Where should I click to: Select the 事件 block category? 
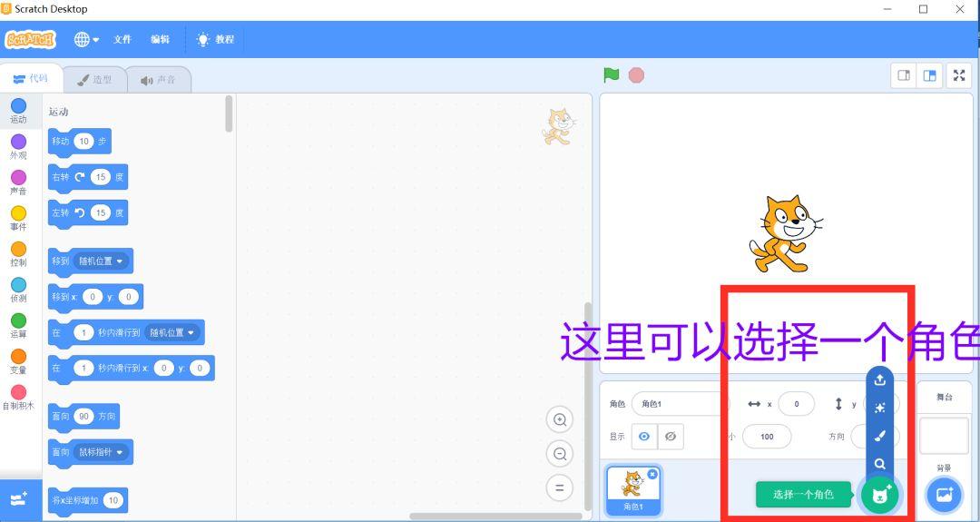19,218
